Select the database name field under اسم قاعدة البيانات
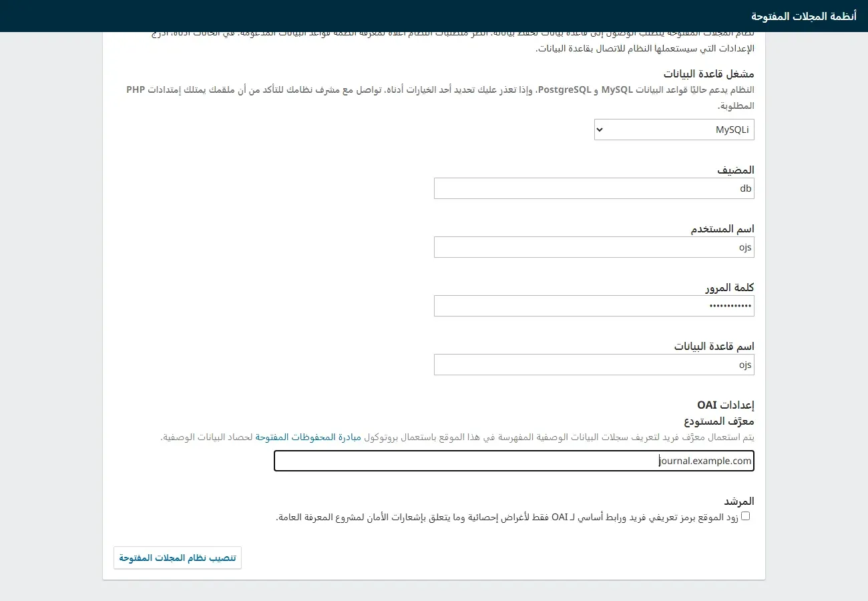This screenshot has height=601, width=868. pyautogui.click(x=594, y=365)
